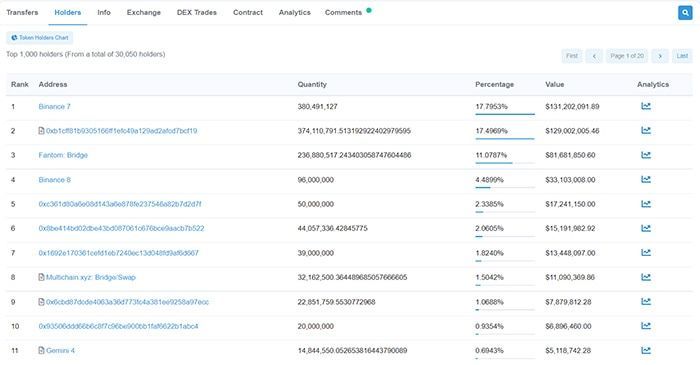Go to First page of holders
This screenshot has height=365, width=700.
pos(572,56)
